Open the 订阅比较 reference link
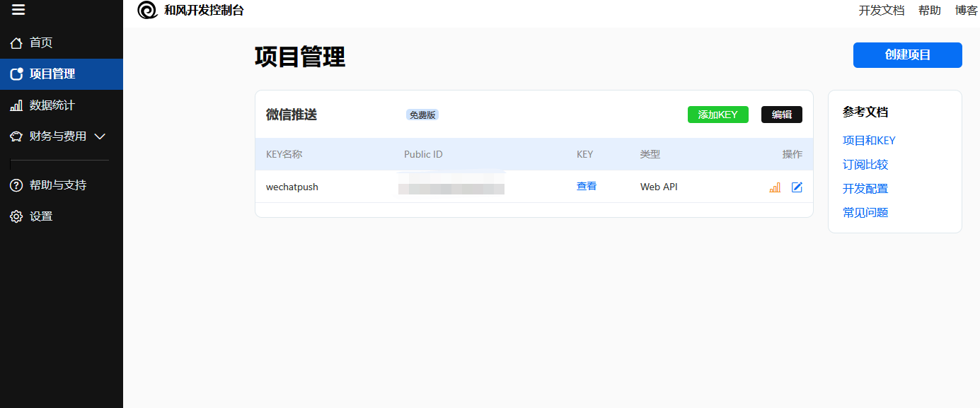 865,165
